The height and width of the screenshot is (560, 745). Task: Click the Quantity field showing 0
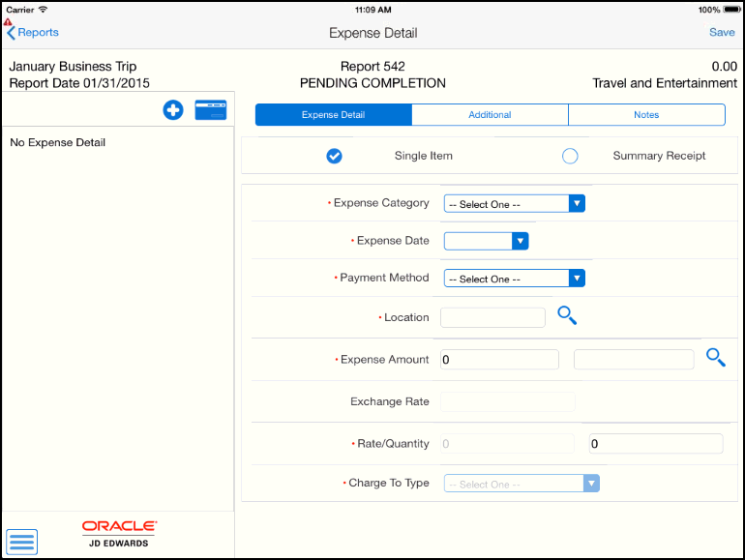[x=656, y=444]
